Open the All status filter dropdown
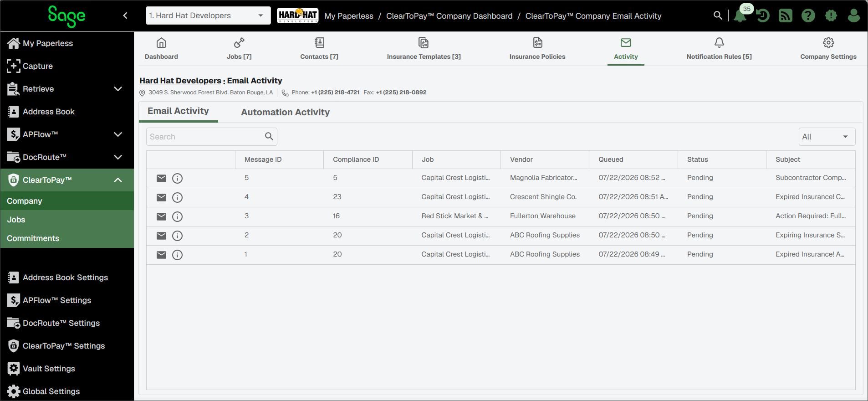The height and width of the screenshot is (401, 868). point(827,137)
